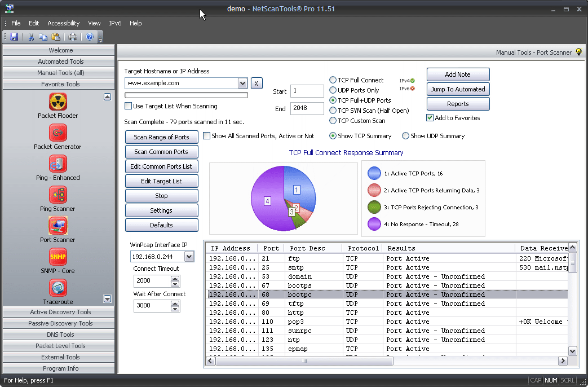Click the blue Active TCP Ports legend swatch

pos(374,173)
